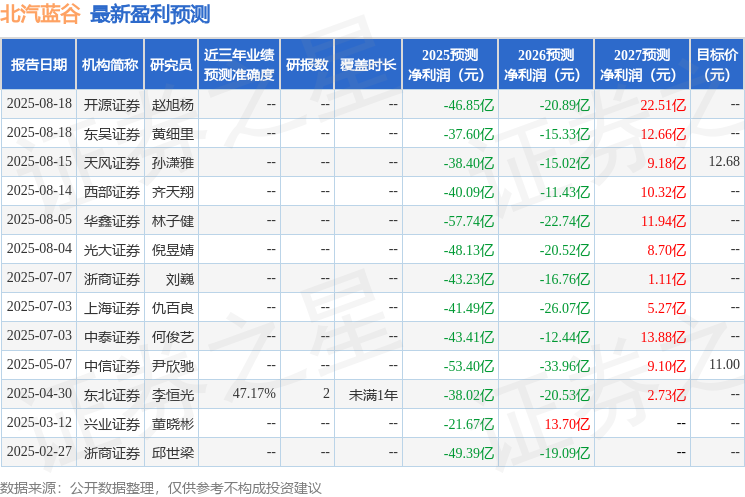Click the 近三年业绩预测准确度 column header
The height and width of the screenshot is (497, 745).
coord(239,65)
